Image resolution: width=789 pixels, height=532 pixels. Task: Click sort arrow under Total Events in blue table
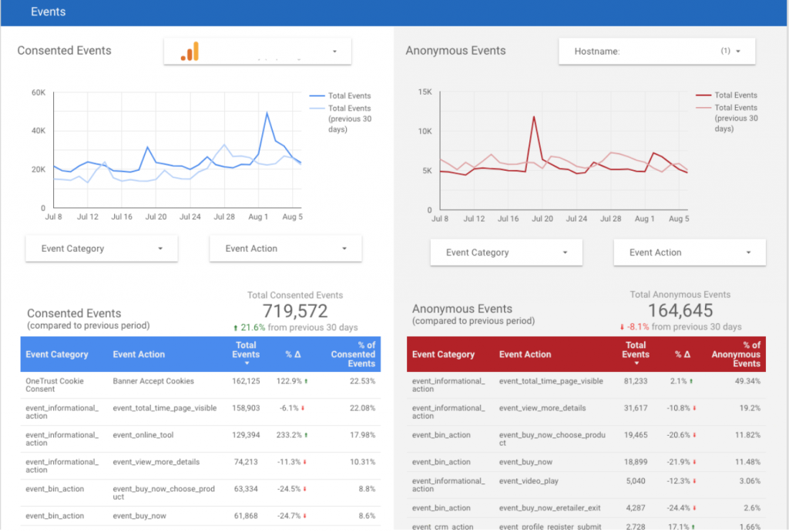point(247,363)
